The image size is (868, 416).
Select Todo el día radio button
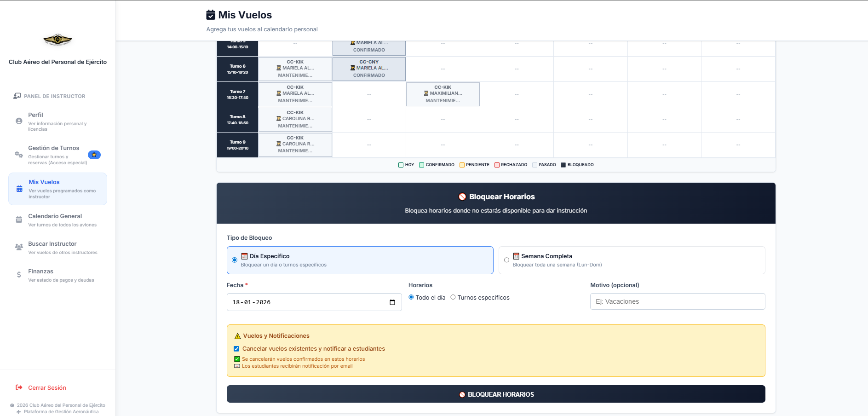coord(411,297)
